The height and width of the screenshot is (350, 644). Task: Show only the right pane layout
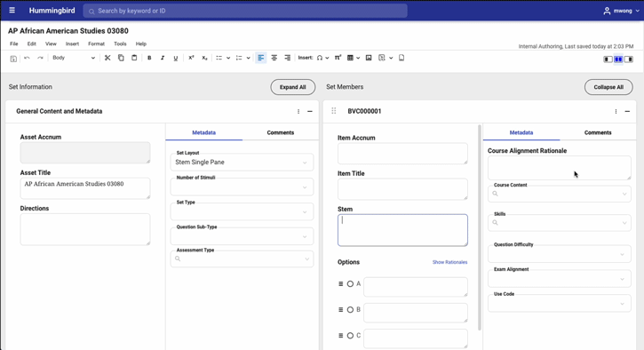pyautogui.click(x=629, y=60)
